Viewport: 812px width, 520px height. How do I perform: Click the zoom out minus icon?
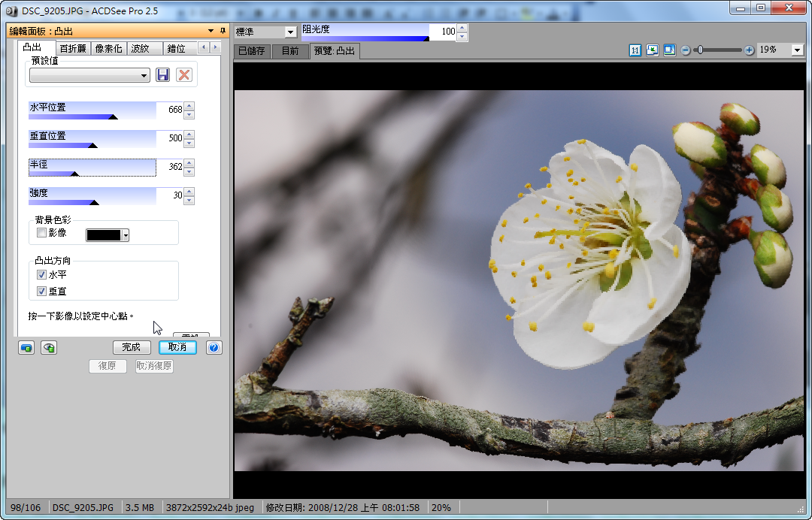(686, 50)
